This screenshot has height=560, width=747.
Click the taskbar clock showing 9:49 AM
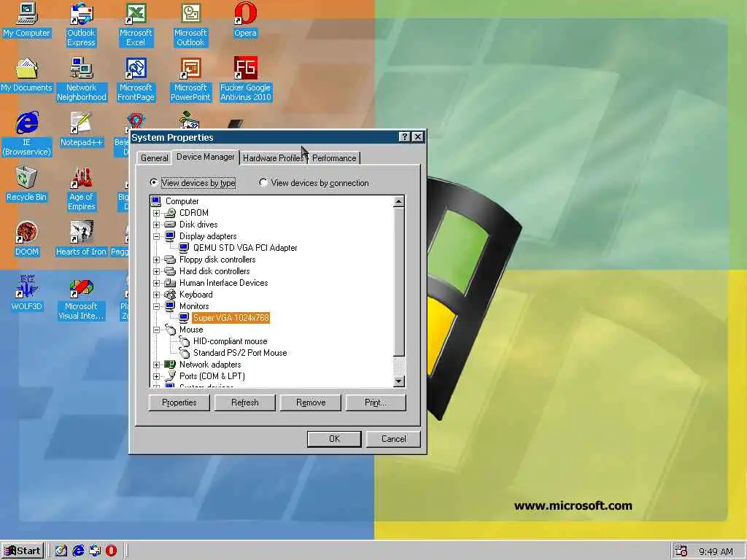click(716, 551)
